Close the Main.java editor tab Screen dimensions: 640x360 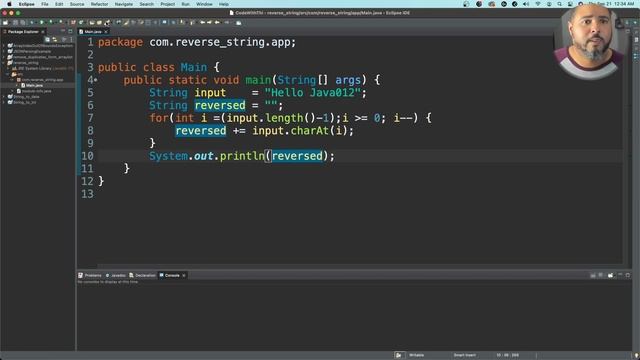tap(106, 31)
